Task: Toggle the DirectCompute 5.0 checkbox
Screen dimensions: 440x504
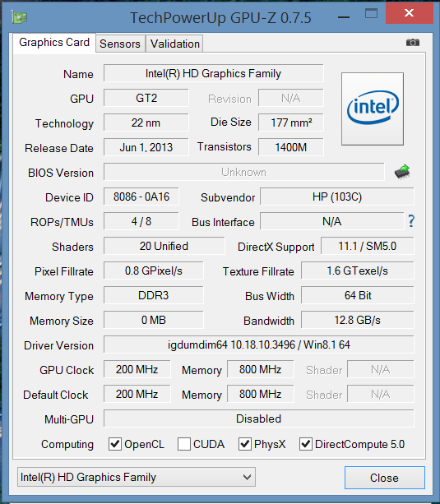Action: (x=306, y=444)
